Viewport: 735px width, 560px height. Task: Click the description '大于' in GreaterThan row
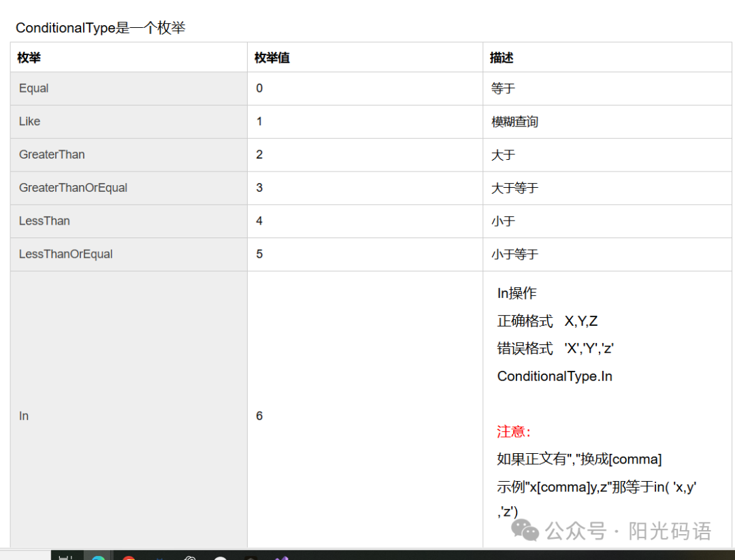pos(503,155)
